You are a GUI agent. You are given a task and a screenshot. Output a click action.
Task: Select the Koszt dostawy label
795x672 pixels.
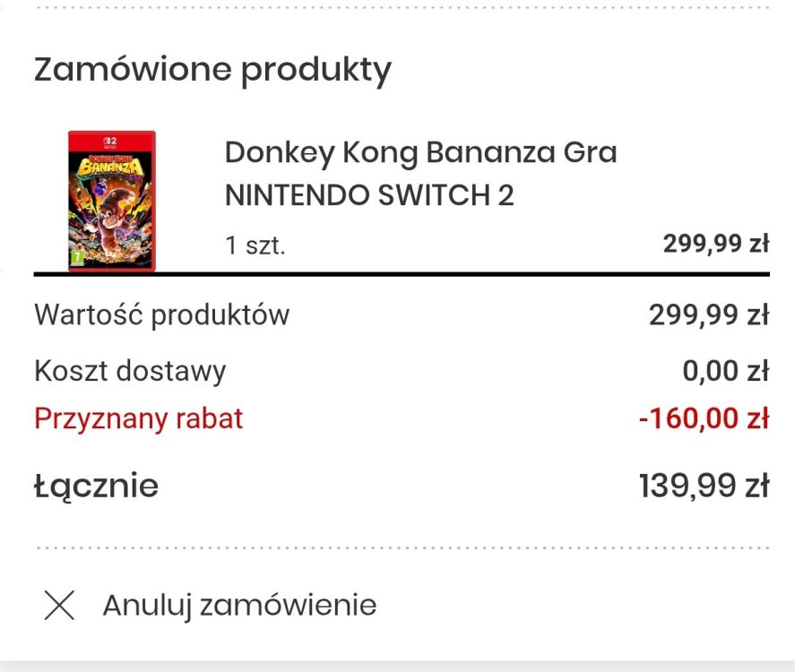(x=130, y=371)
